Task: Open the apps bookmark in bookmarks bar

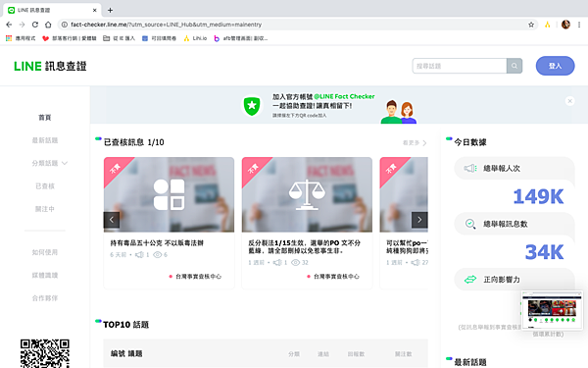Action: pos(21,38)
